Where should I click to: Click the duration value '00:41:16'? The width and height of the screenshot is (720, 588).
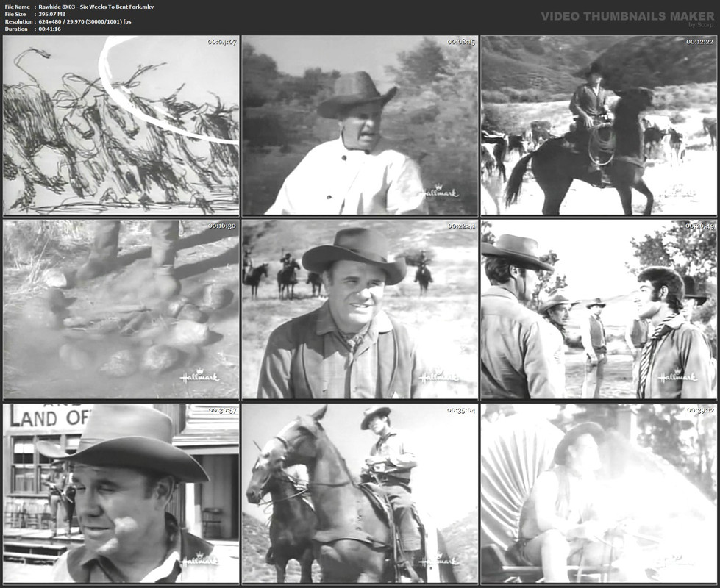(49, 29)
